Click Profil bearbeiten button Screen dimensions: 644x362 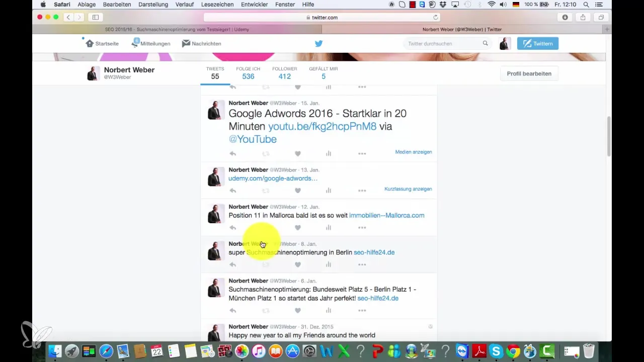(x=529, y=73)
